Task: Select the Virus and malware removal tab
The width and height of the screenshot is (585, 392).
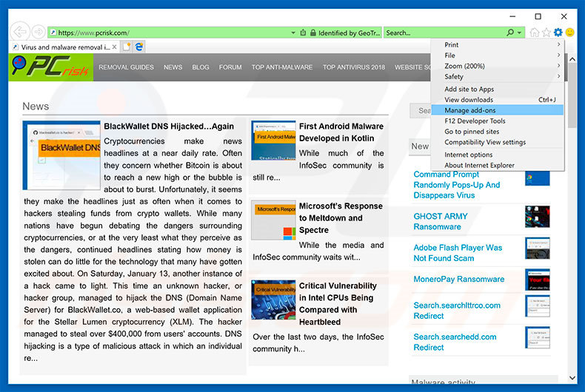Action: tap(65, 47)
